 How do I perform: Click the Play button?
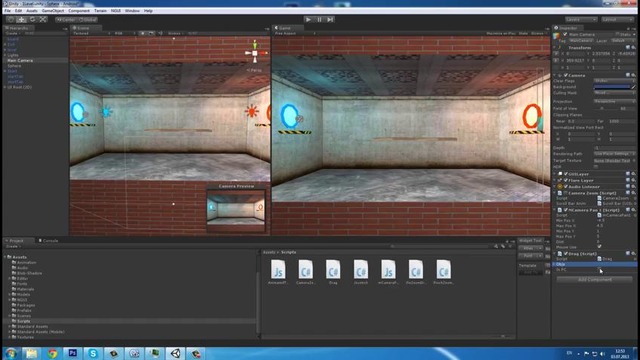coord(309,19)
